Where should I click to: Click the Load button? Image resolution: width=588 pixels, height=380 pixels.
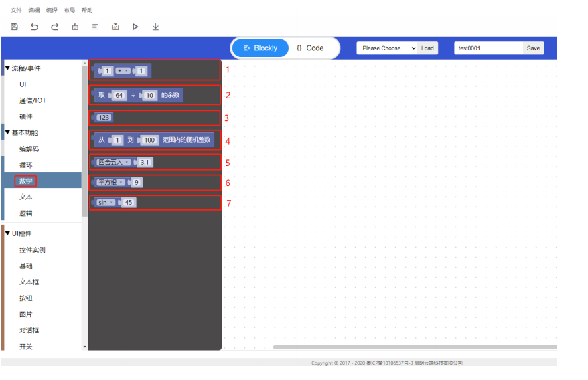click(x=427, y=48)
